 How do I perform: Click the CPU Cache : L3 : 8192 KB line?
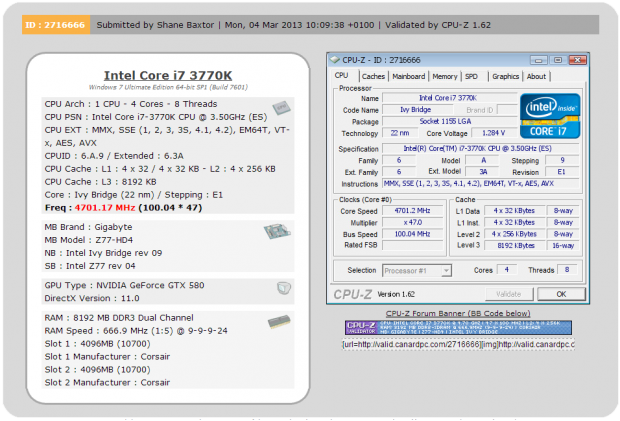point(100,182)
